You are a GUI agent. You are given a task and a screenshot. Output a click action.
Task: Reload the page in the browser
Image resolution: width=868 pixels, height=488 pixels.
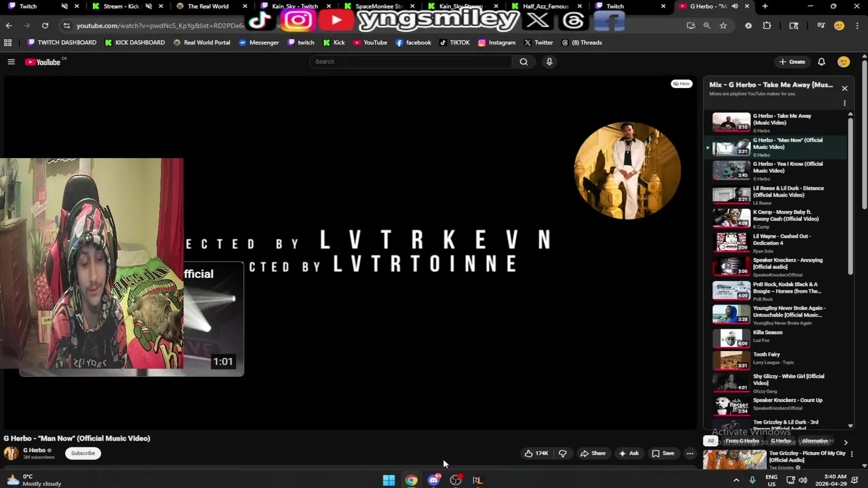click(45, 26)
